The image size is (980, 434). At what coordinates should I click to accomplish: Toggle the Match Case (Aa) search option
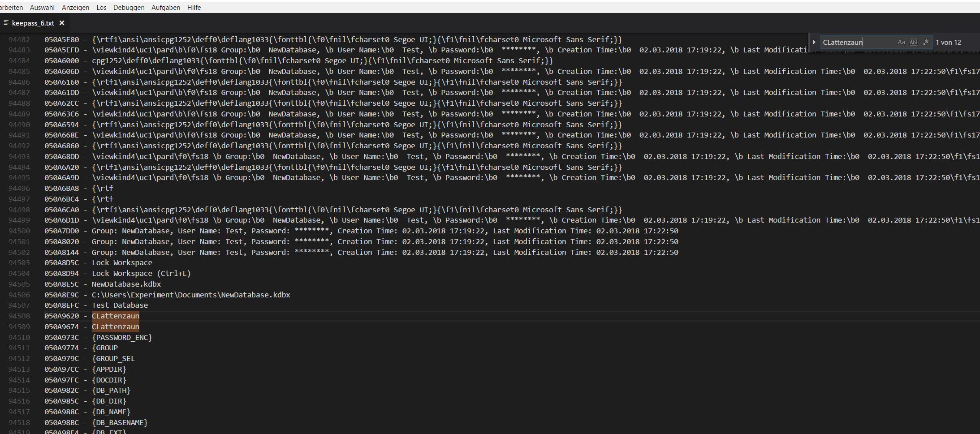click(x=901, y=42)
